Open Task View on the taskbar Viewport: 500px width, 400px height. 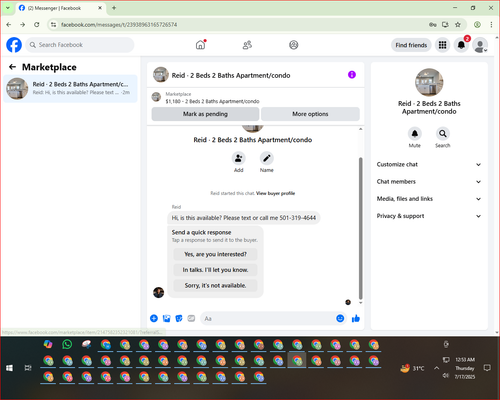click(28, 368)
